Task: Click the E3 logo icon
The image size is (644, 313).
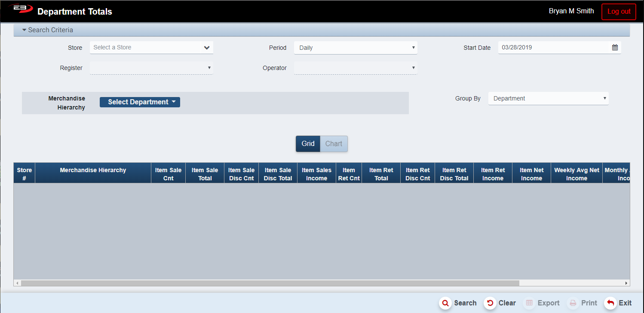Action: [x=21, y=9]
